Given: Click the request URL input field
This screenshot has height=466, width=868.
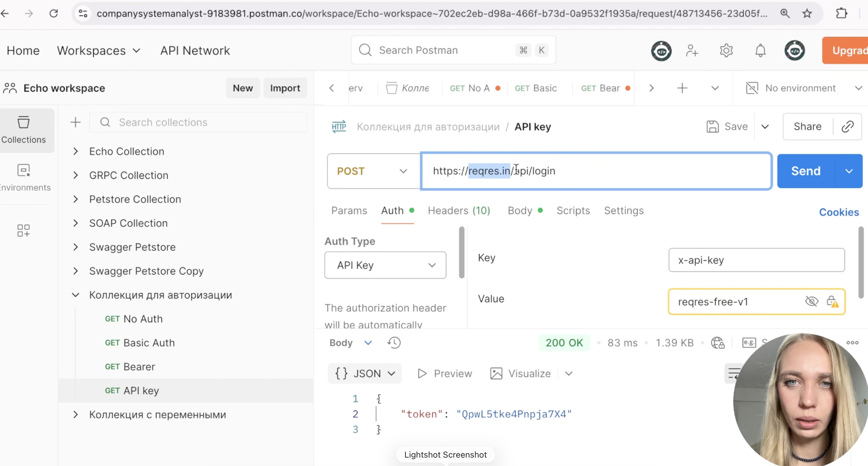Looking at the screenshot, I should click(596, 171).
